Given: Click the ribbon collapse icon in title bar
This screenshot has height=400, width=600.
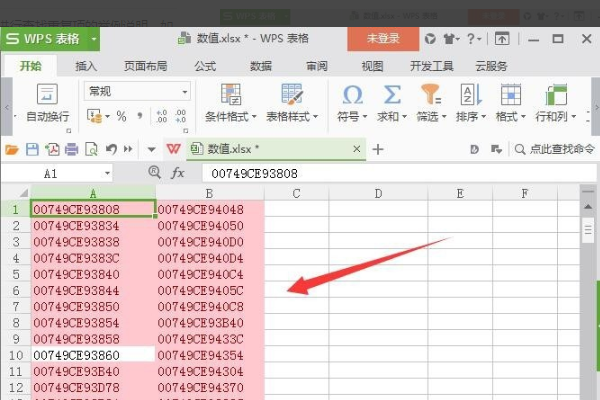Looking at the screenshot, I should [502, 39].
